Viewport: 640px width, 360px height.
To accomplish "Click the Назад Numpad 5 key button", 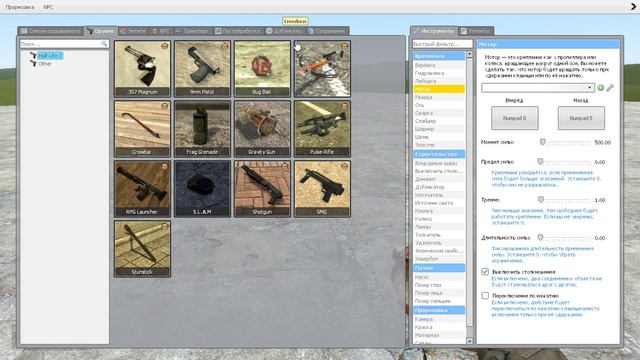I will 581,118.
